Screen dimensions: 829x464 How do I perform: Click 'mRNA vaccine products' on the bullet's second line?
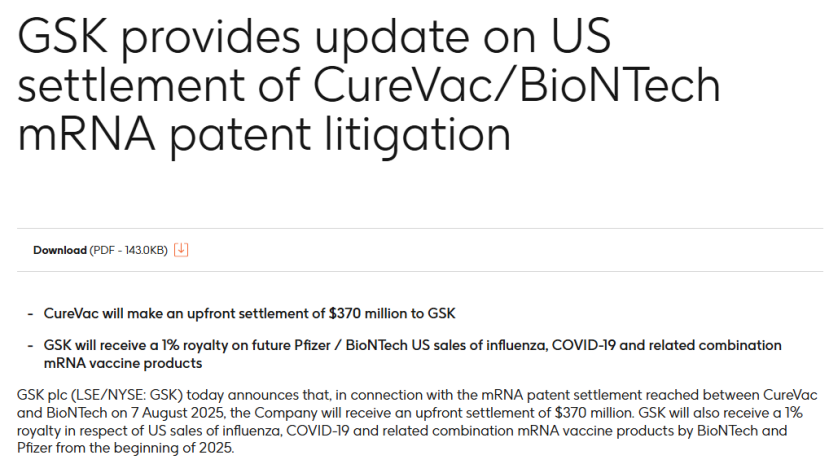pos(123,363)
